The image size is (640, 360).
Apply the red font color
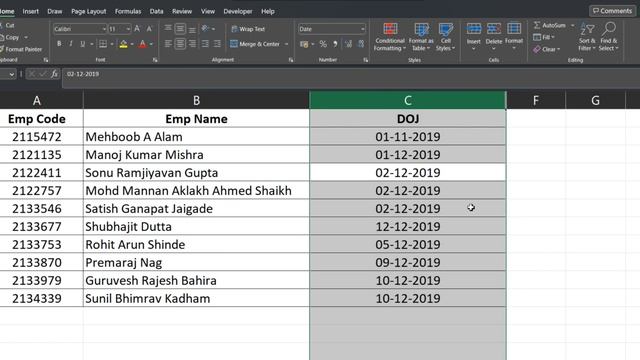[142, 44]
